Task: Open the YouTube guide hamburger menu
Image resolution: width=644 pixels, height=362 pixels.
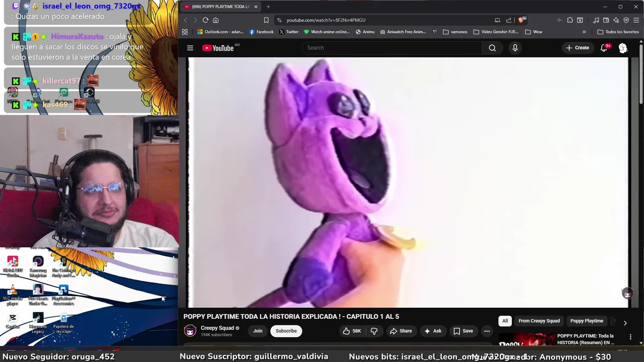Action: click(190, 48)
